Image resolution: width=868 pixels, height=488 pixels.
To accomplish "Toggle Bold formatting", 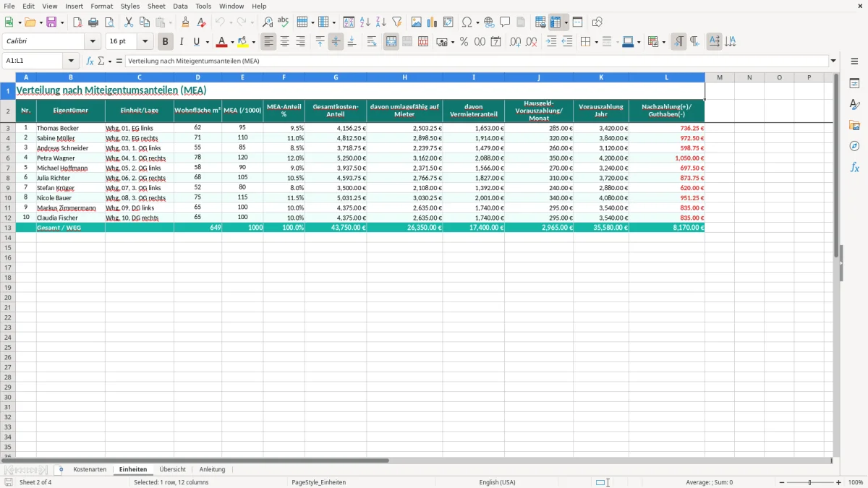I will pos(166,42).
